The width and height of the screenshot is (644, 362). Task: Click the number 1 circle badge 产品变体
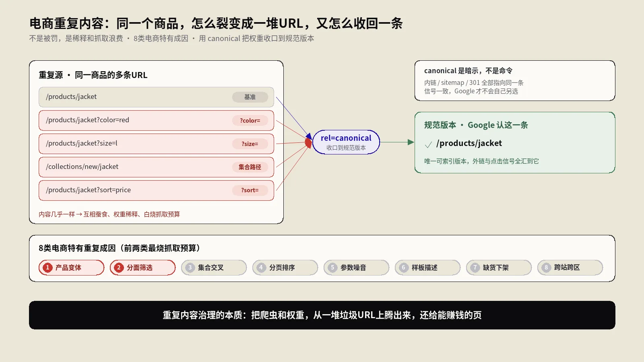(x=47, y=267)
